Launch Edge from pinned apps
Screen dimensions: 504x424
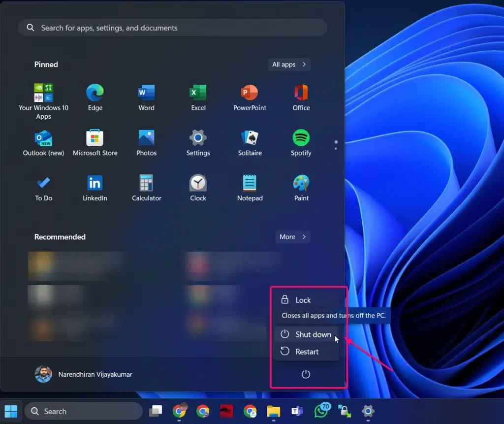pyautogui.click(x=95, y=97)
